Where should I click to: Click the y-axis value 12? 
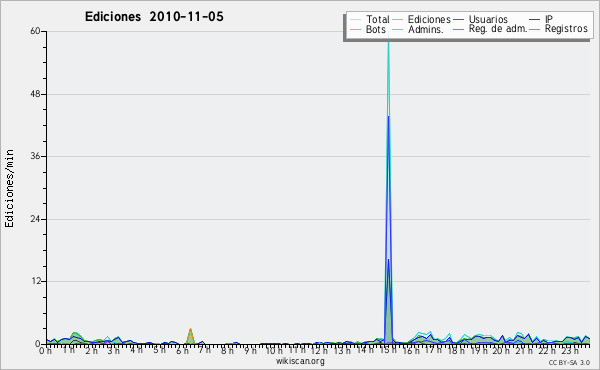pyautogui.click(x=36, y=281)
